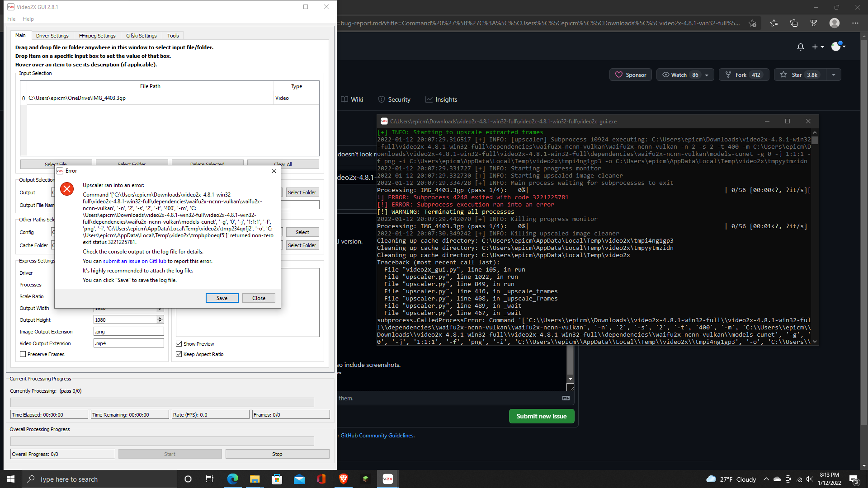
Task: Click the Image Output Extension field
Action: tap(128, 331)
